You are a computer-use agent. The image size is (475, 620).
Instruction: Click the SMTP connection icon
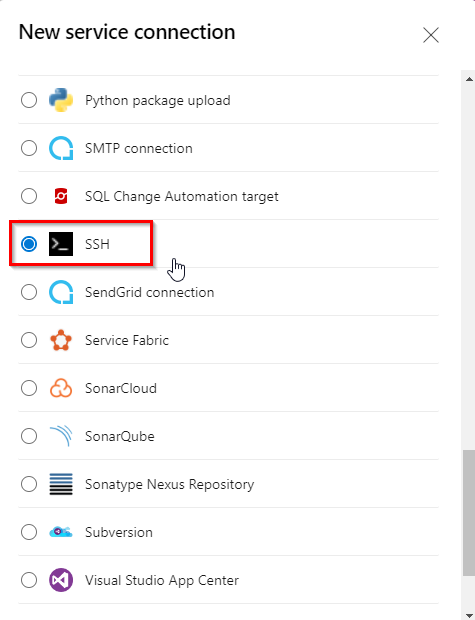61,148
